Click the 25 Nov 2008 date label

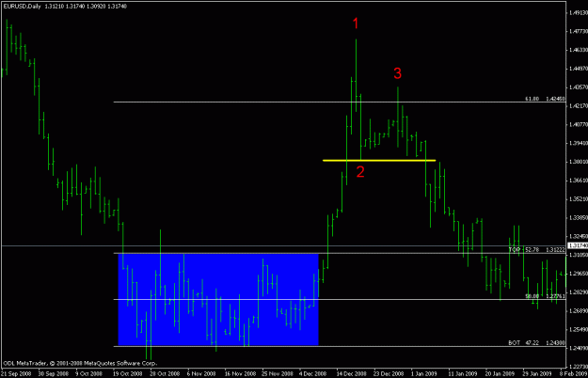tap(277, 373)
